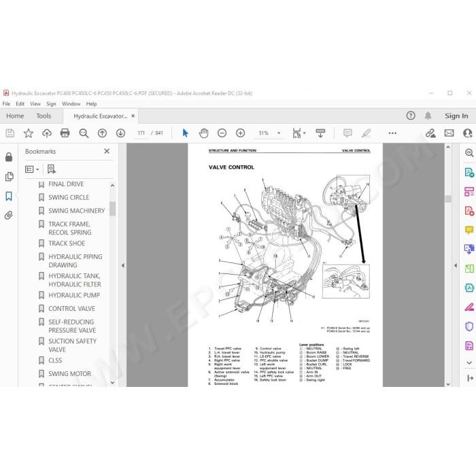This screenshot has height=476, width=476.
Task: Open the Window menu
Action: click(x=71, y=104)
